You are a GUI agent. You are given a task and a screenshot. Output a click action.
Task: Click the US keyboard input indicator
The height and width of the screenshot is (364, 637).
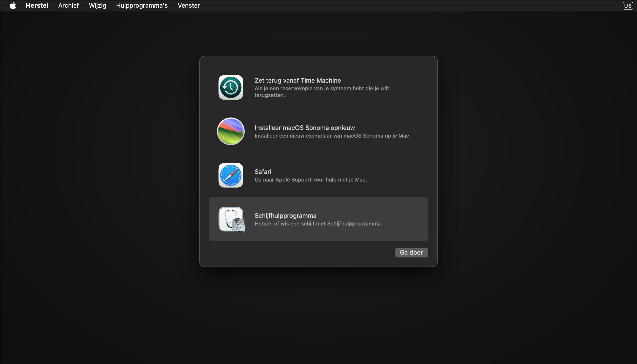(x=627, y=5)
